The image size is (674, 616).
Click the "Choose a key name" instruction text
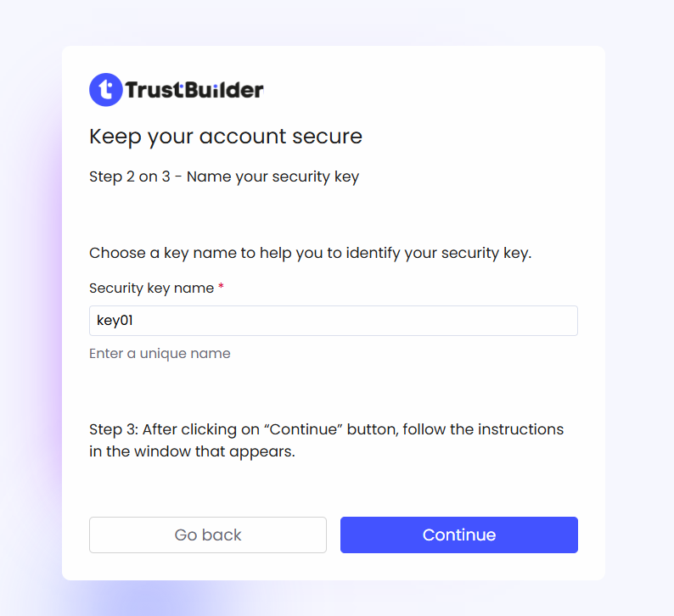(310, 253)
